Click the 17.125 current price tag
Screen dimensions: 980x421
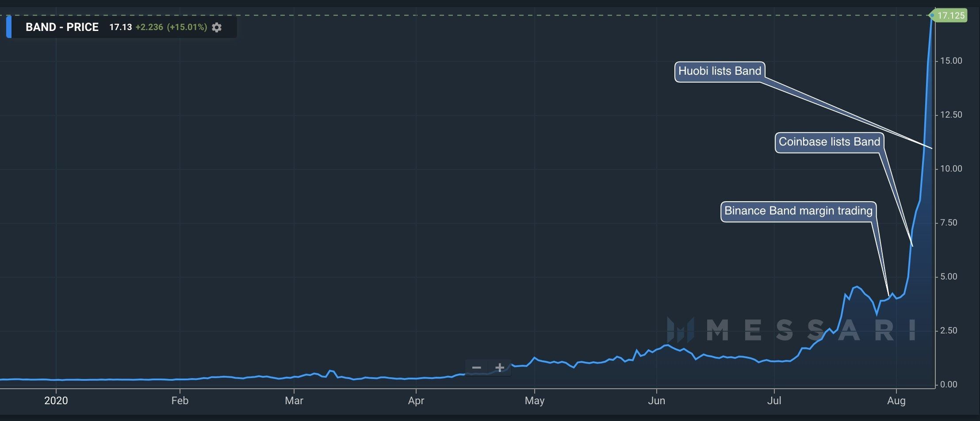click(950, 15)
